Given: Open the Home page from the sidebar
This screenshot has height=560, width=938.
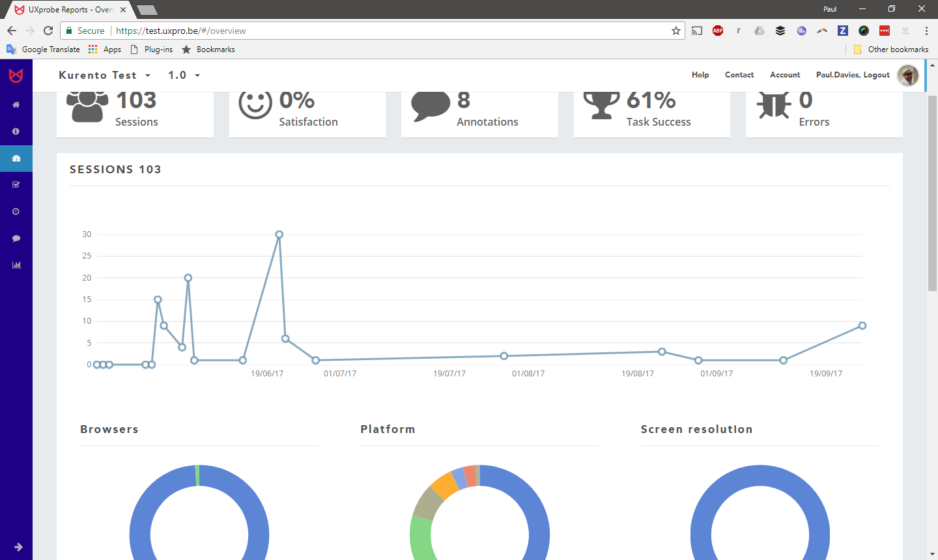Looking at the screenshot, I should [x=16, y=105].
